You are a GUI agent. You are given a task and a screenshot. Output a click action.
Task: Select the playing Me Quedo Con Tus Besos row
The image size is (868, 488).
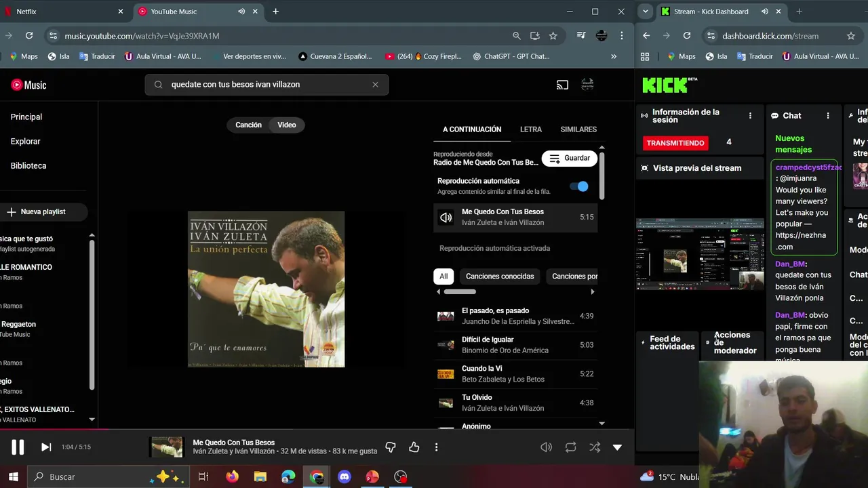[515, 217]
